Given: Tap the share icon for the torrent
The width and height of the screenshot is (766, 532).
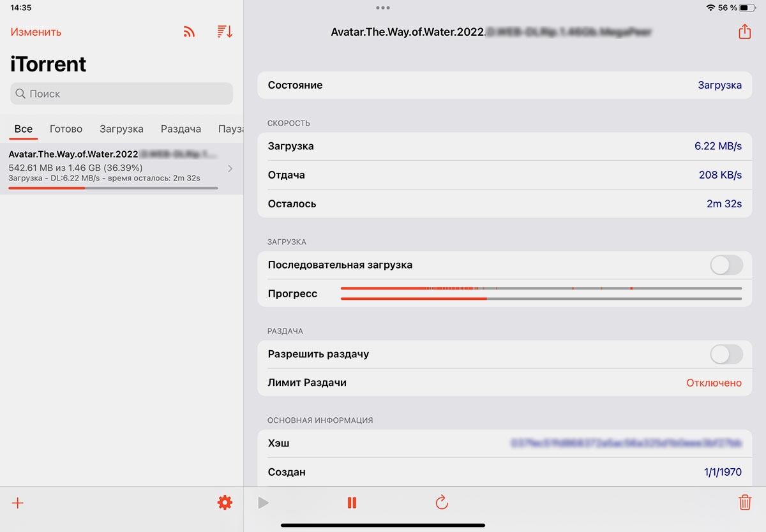Looking at the screenshot, I should (744, 31).
